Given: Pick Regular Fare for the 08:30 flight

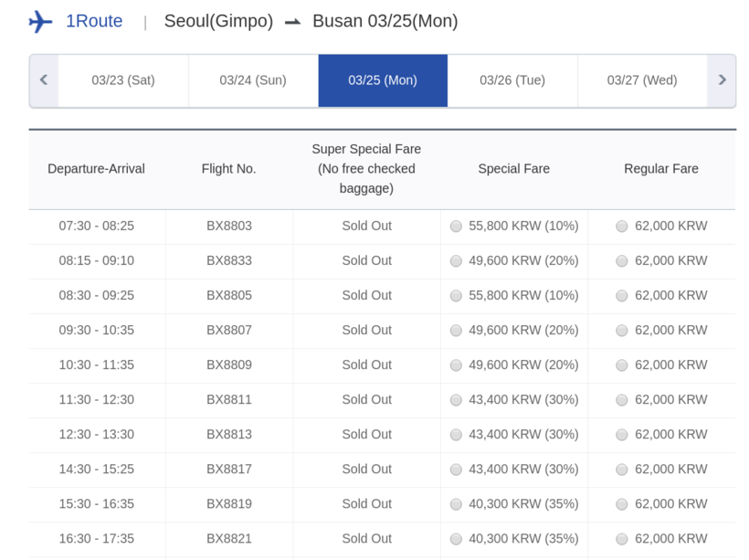Looking at the screenshot, I should [622, 296].
